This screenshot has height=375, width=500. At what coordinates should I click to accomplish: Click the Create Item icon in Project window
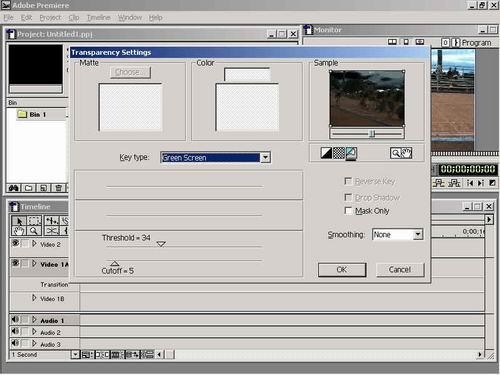pos(43,188)
